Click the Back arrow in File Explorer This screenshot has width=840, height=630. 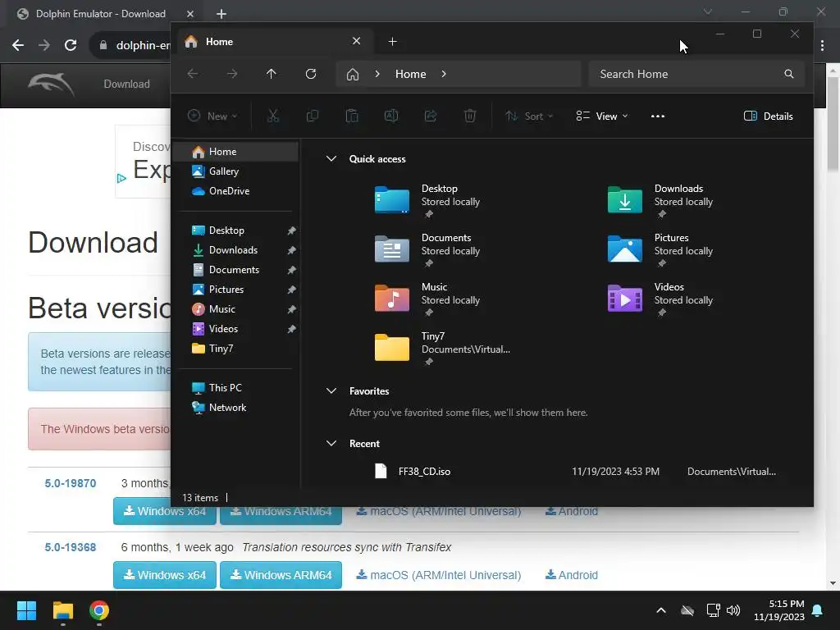pos(193,74)
